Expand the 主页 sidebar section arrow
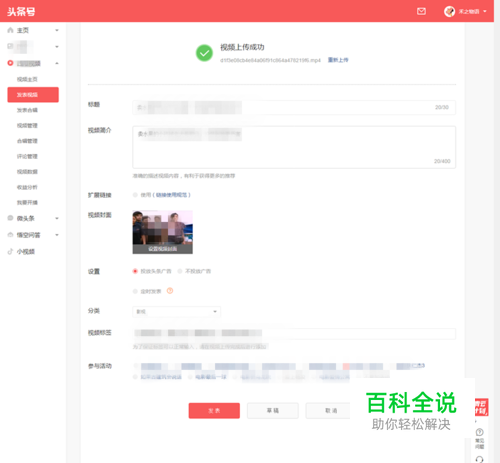Screen dimensions: 500x463 [x=57, y=30]
